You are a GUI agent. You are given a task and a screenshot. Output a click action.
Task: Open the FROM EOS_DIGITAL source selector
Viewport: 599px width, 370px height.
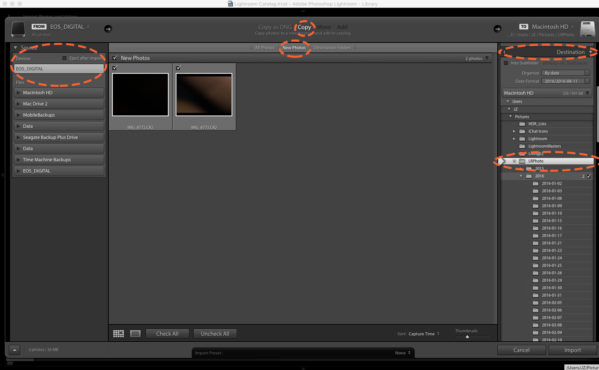point(60,27)
